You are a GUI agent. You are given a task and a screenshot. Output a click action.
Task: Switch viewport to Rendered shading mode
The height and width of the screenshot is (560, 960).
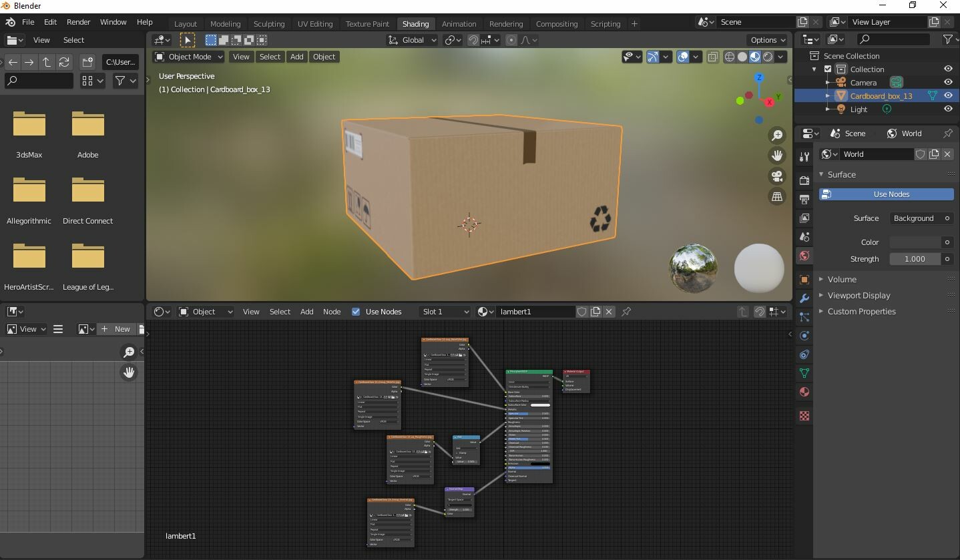pos(768,57)
